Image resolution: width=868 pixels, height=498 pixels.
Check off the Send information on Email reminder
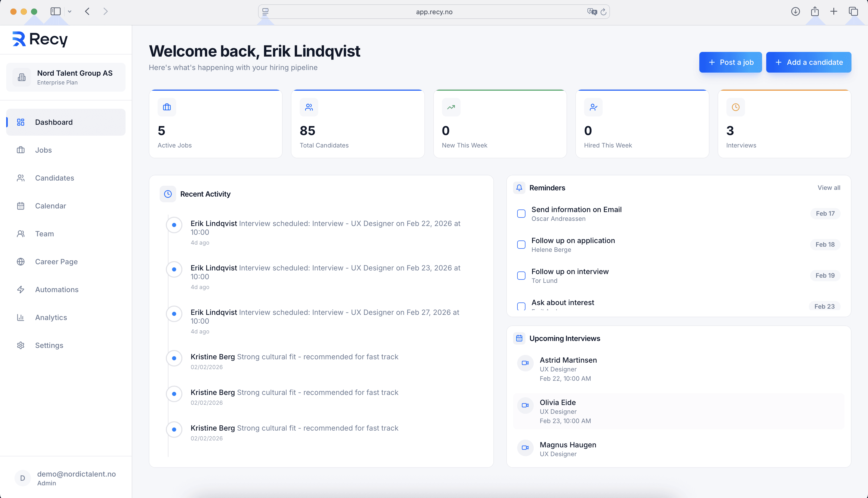pyautogui.click(x=521, y=213)
